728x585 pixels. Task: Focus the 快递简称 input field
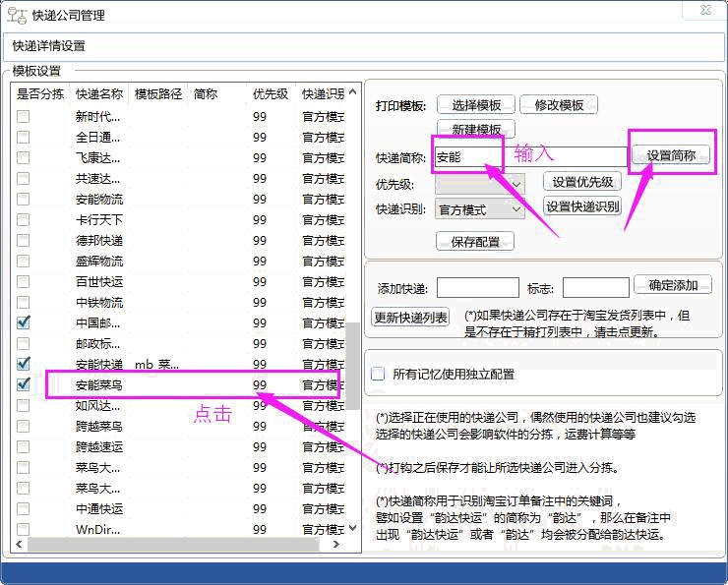pos(531,156)
